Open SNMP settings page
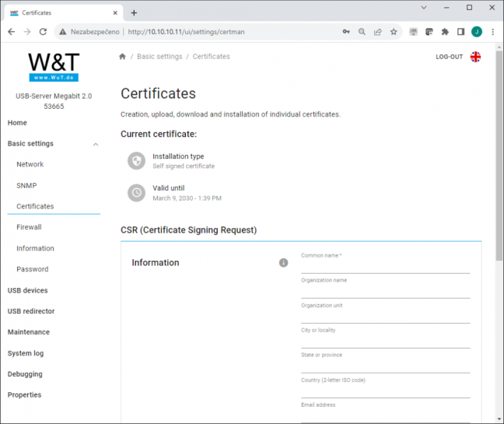The width and height of the screenshot is (504, 424). (26, 185)
